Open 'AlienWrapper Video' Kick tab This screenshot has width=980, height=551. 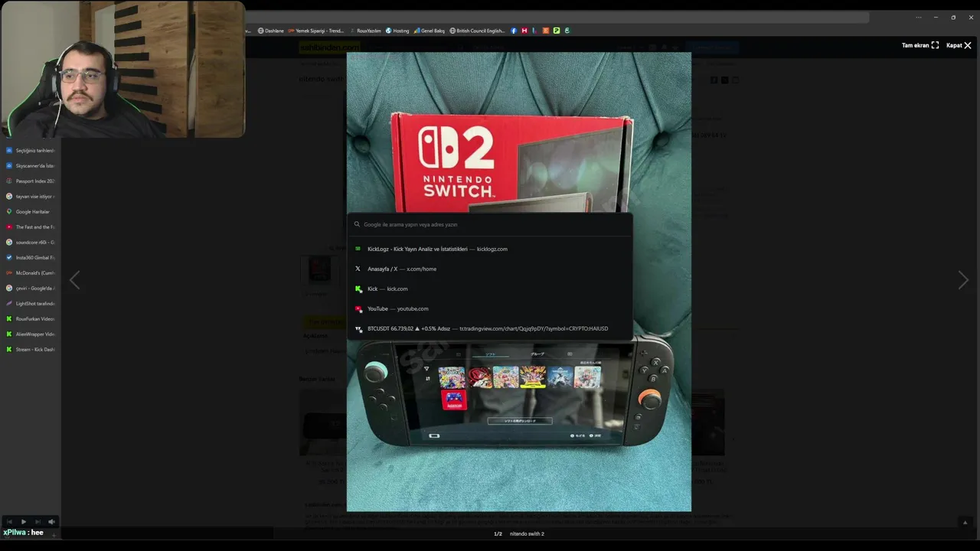(x=31, y=334)
